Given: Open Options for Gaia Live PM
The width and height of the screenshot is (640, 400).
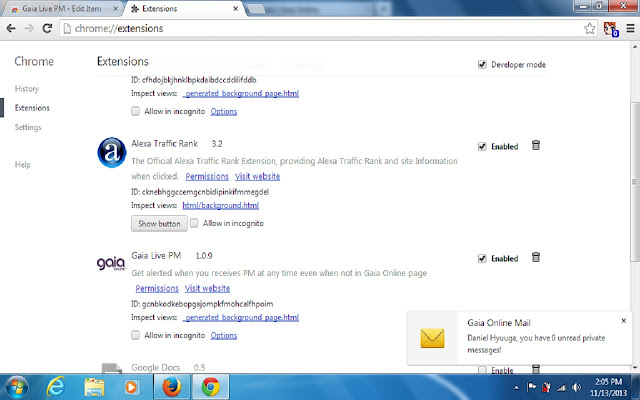Looking at the screenshot, I should click(x=224, y=336).
